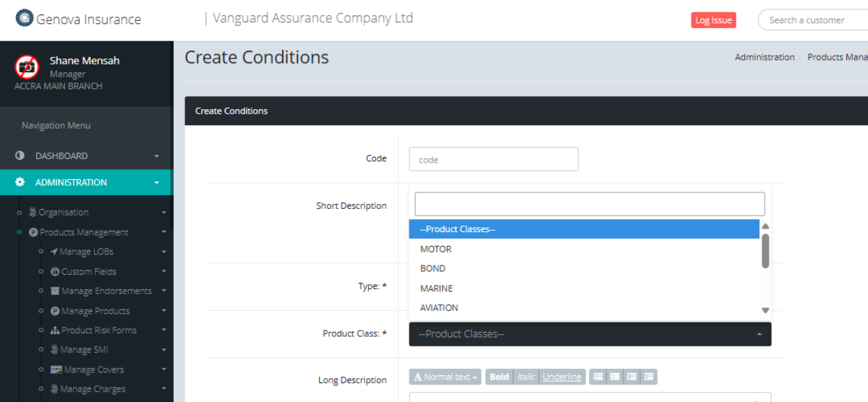Click the Administration gear icon in sidebar
Viewport: 868px width, 402px height.
click(20, 182)
